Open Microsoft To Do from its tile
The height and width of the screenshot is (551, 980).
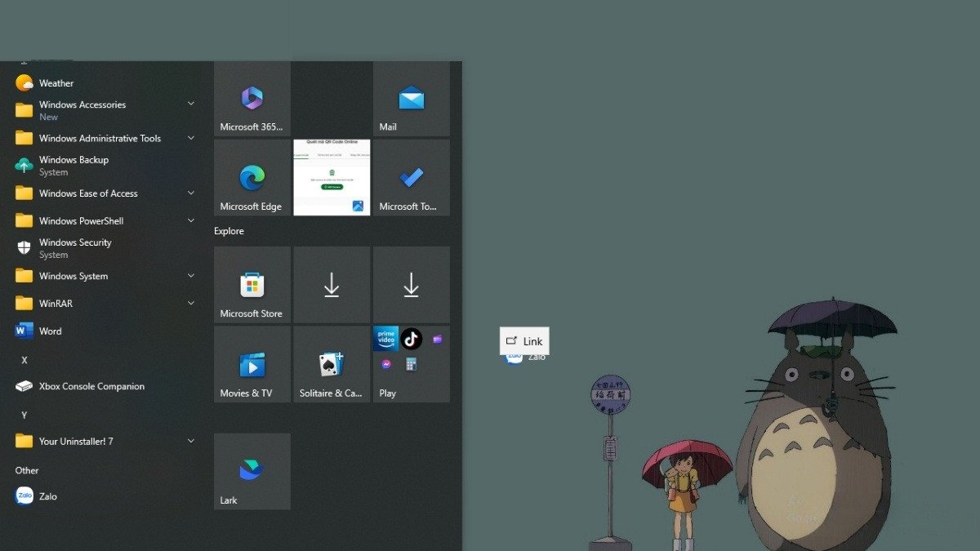411,177
